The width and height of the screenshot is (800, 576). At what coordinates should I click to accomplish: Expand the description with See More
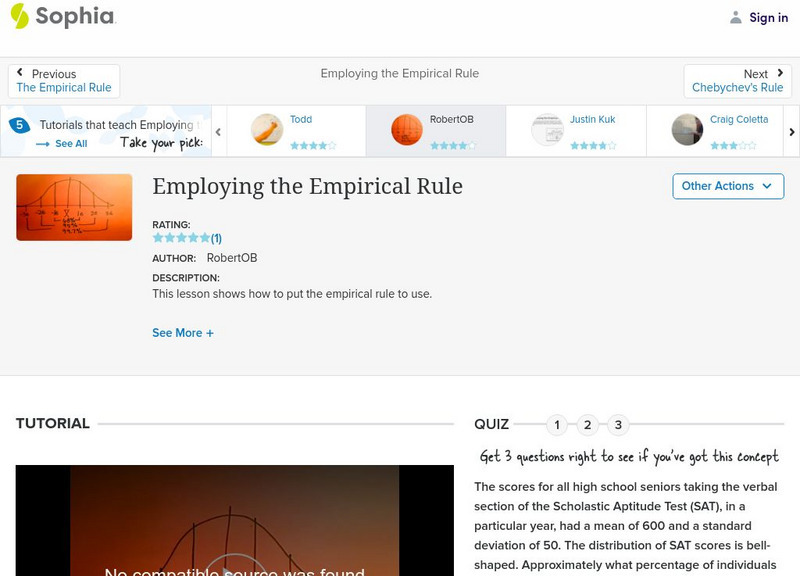click(x=183, y=332)
